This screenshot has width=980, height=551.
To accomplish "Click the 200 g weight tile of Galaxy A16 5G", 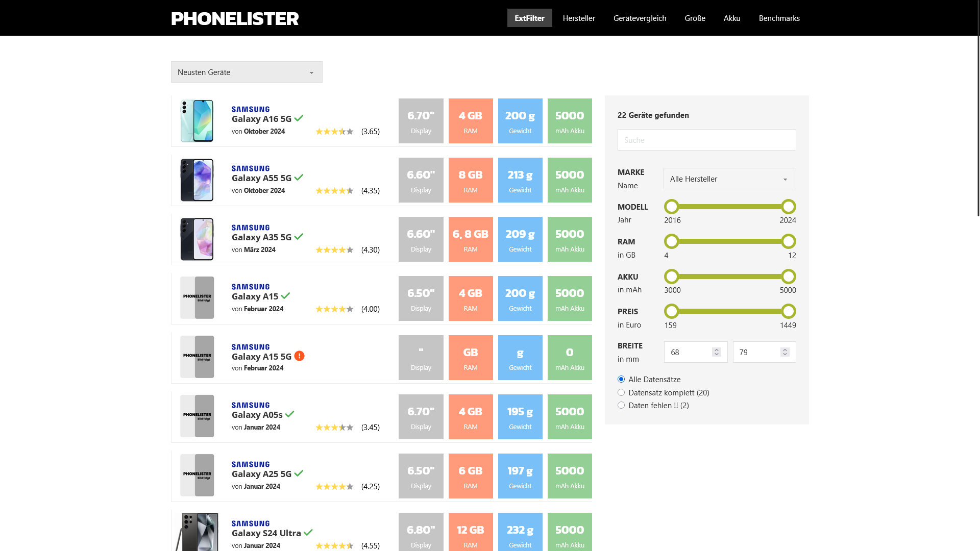I will [x=520, y=121].
